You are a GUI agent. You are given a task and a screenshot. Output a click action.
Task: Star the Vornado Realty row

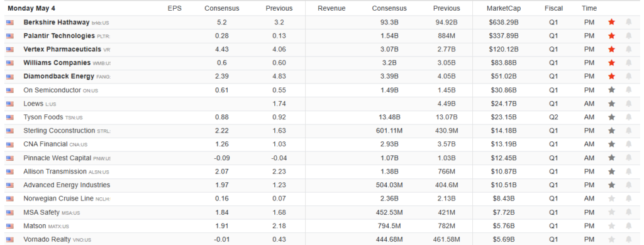coord(611,240)
